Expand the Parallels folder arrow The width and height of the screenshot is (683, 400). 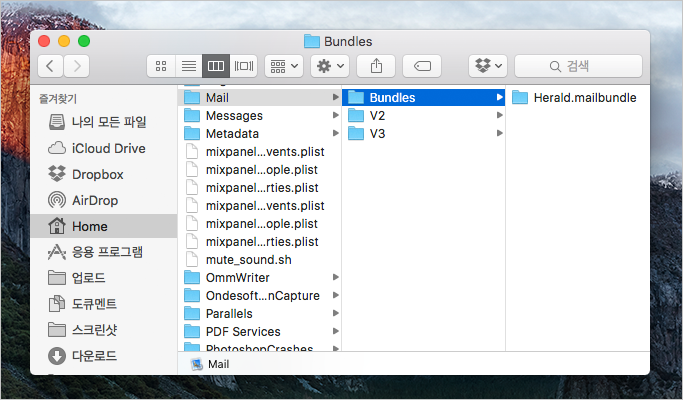(x=335, y=313)
